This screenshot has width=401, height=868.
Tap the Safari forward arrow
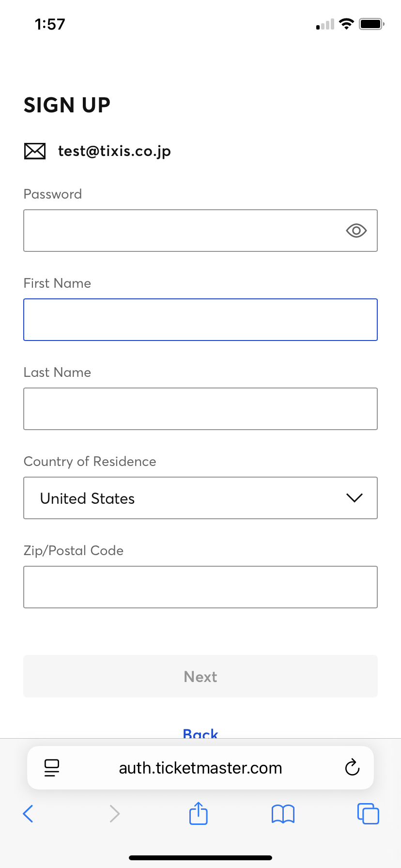coord(114,814)
